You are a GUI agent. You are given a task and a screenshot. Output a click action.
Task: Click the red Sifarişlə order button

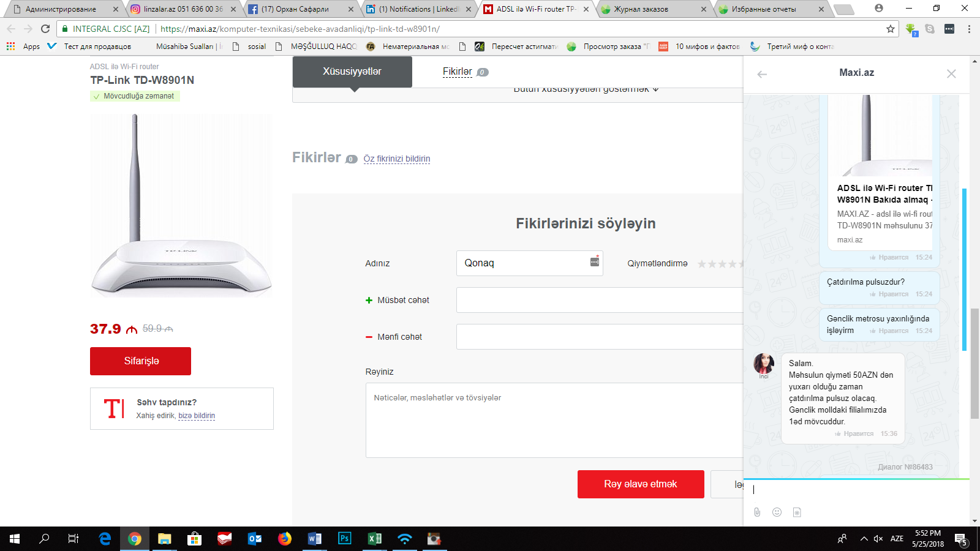140,361
